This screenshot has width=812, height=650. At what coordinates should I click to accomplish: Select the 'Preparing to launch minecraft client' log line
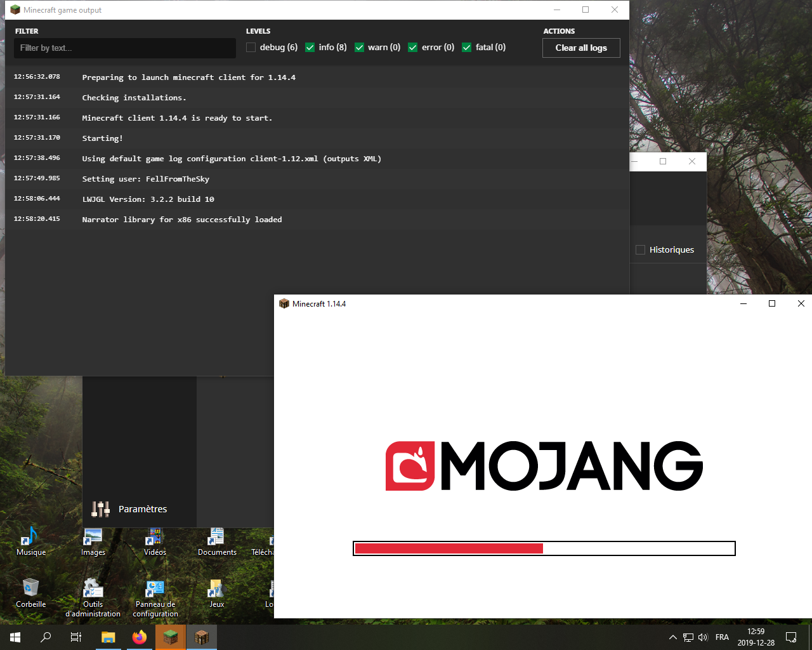coord(317,77)
